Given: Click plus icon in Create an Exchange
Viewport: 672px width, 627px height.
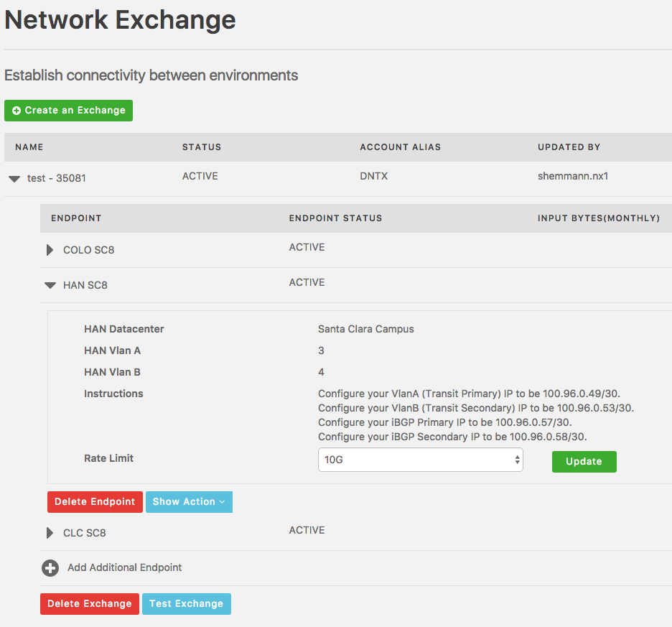Looking at the screenshot, I should (x=17, y=111).
